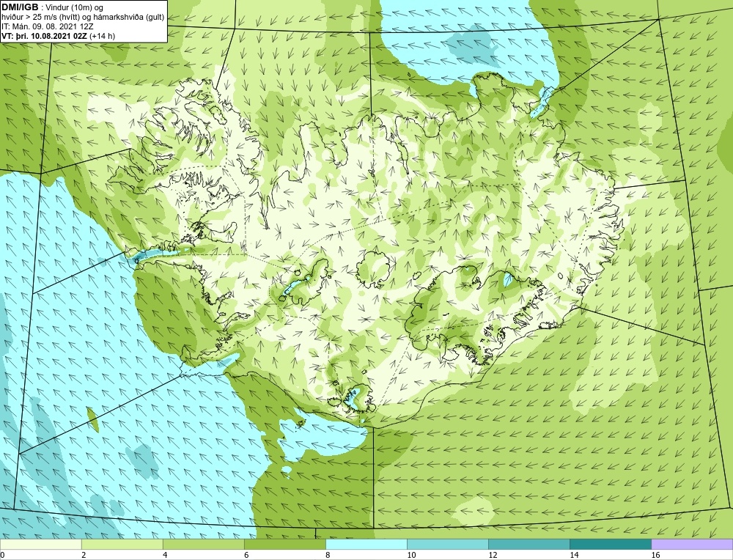Click the 4–6 m/s green legend swatch

point(203,545)
